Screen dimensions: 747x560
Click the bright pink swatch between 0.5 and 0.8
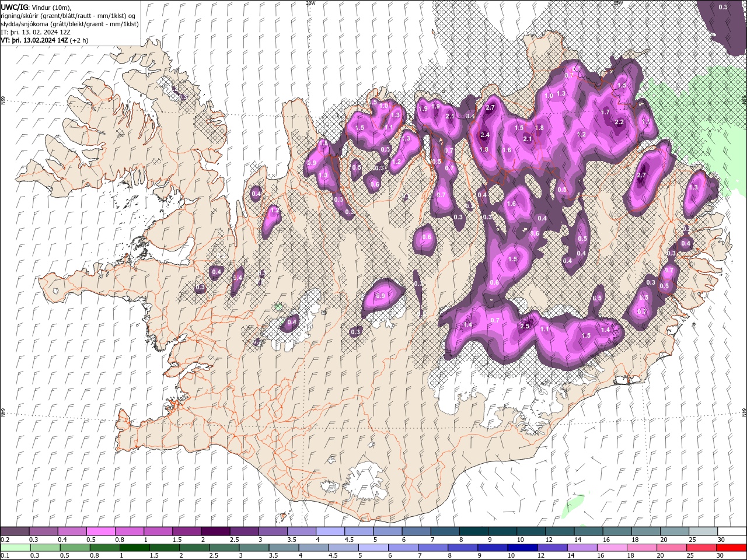tap(100, 531)
